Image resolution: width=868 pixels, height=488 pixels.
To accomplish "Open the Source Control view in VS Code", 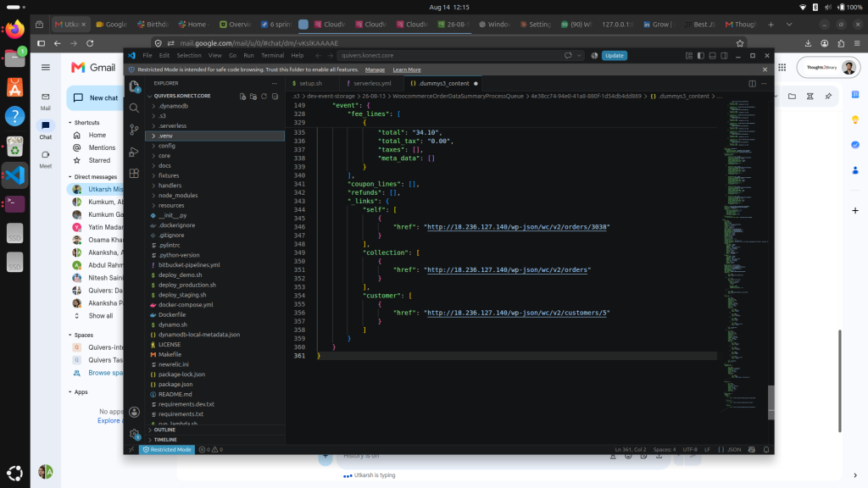I will point(134,130).
